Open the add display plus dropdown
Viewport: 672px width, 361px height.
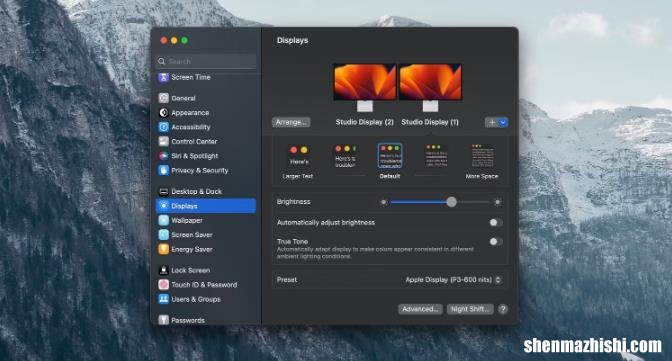496,123
